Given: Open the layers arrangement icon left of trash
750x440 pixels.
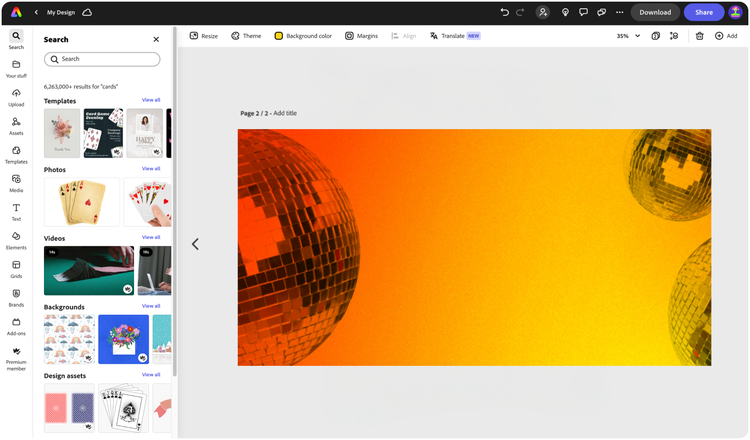Looking at the screenshot, I should point(674,36).
